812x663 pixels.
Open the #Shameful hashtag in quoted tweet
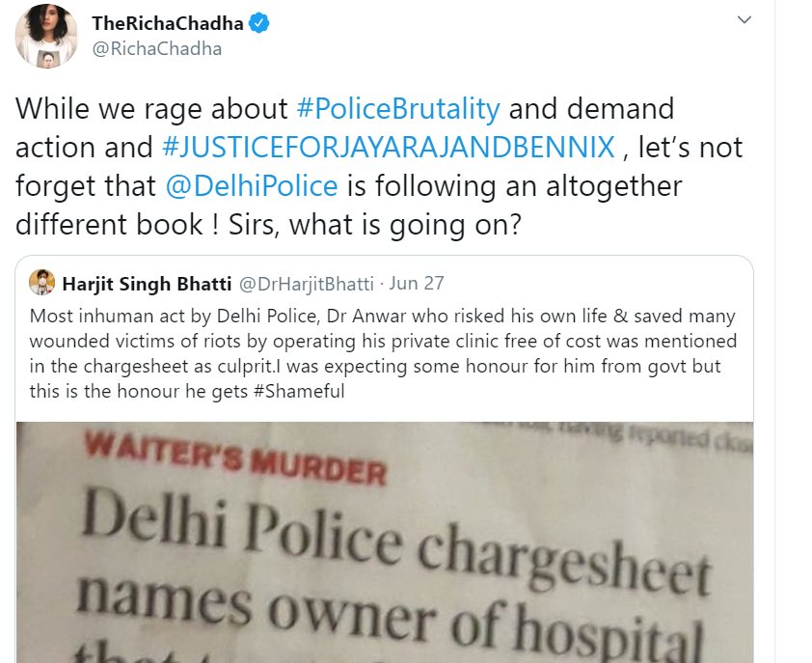click(x=299, y=391)
